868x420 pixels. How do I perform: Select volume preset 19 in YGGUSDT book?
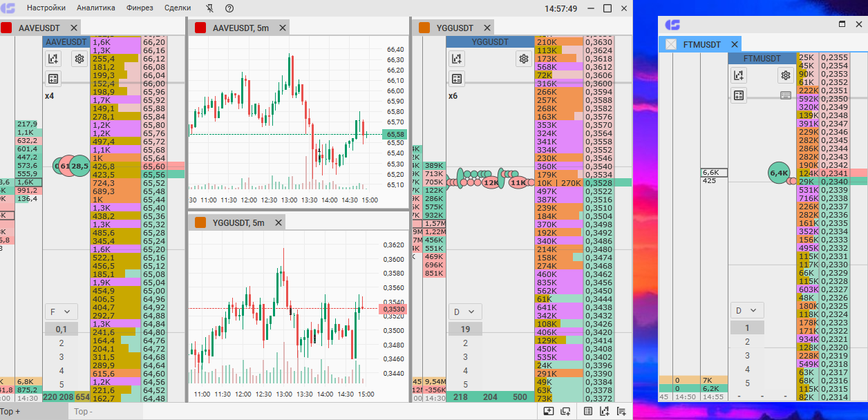point(465,329)
